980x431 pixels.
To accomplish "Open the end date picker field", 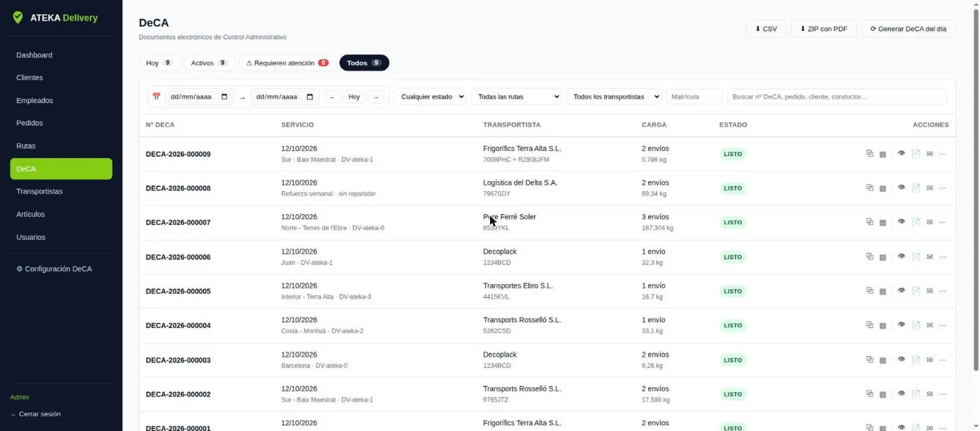I will [285, 97].
